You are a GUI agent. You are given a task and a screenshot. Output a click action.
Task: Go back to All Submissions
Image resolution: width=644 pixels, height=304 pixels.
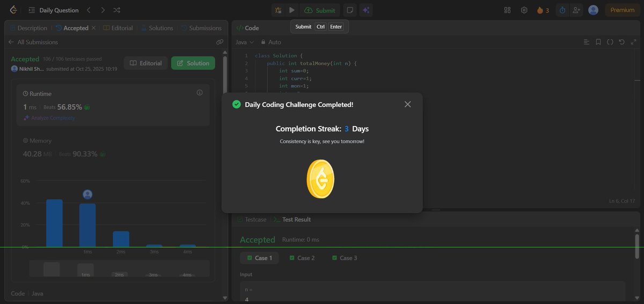tap(33, 42)
